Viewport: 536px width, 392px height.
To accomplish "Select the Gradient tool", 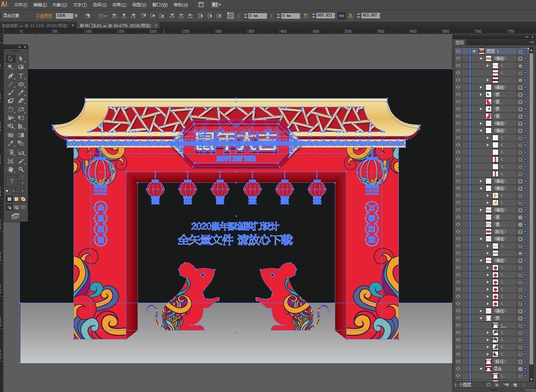I will pos(21,135).
